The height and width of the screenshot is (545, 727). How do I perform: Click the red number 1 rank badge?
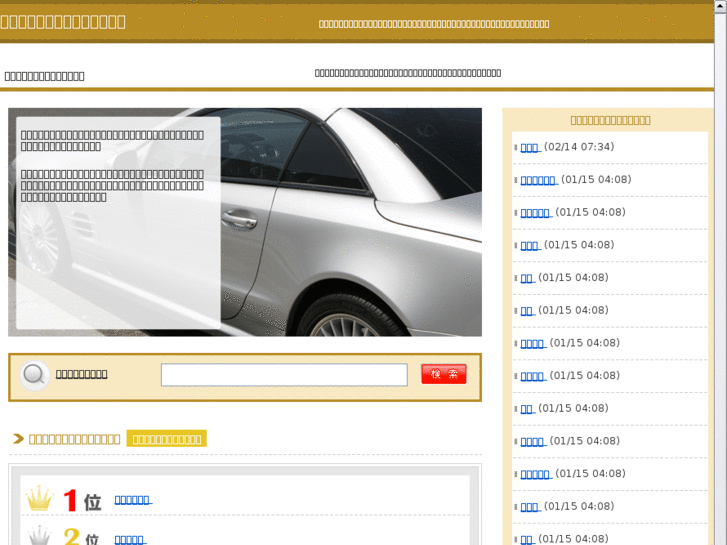pyautogui.click(x=71, y=500)
